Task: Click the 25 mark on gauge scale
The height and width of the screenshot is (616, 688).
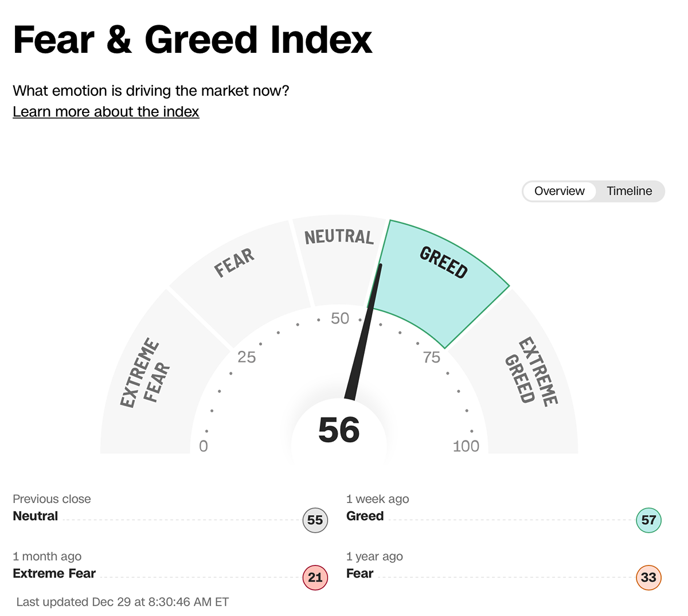Action: [x=247, y=357]
